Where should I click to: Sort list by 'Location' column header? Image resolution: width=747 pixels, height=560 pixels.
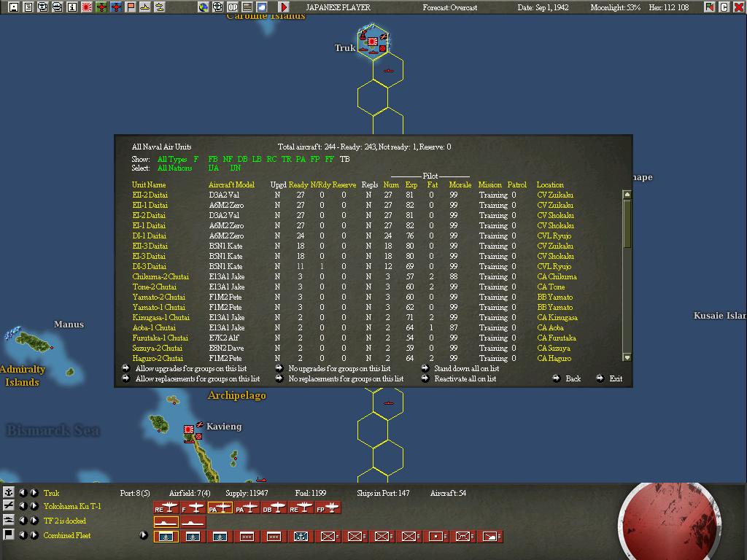click(x=550, y=184)
